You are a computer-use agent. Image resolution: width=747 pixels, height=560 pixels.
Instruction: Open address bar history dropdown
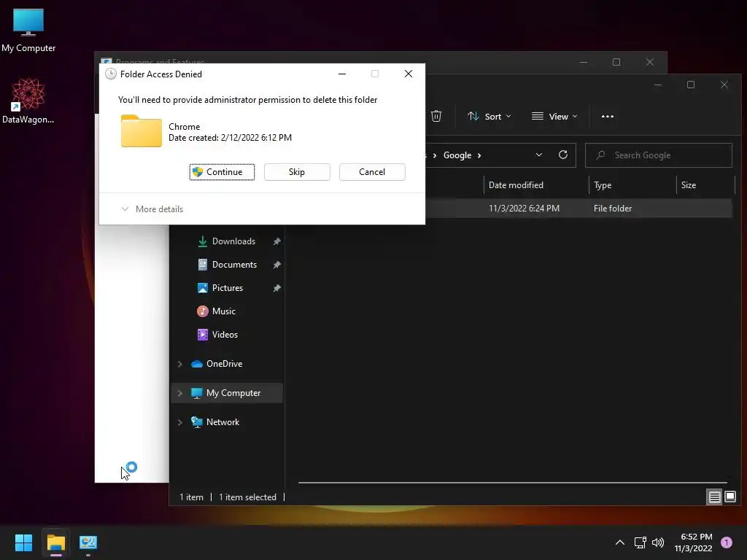pyautogui.click(x=539, y=155)
